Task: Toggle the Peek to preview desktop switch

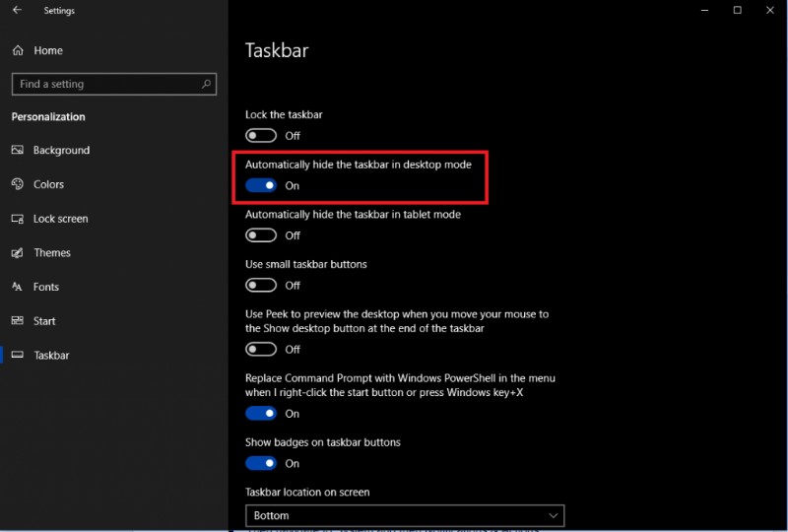Action: 261,349
